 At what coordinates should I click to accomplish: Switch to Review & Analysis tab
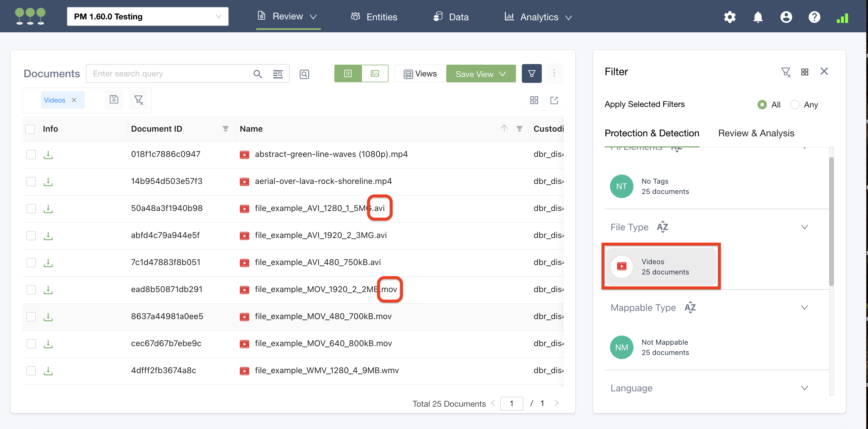pos(756,133)
